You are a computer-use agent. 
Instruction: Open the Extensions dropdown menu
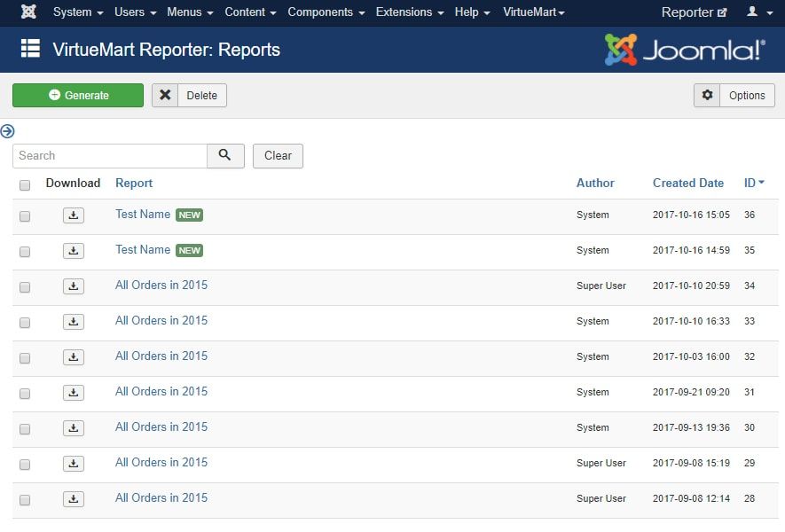pyautogui.click(x=410, y=12)
